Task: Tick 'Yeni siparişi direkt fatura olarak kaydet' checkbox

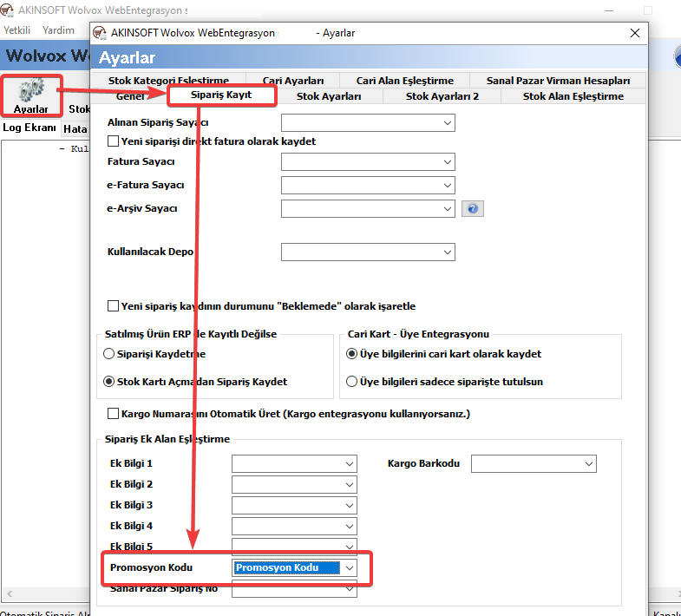Action: click(113, 141)
